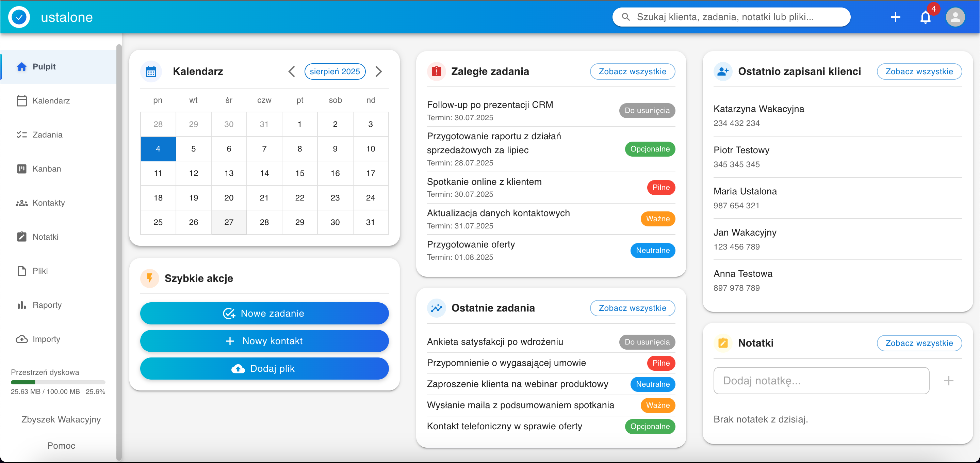
Task: Click the notifications bell with 4 alerts
Action: [x=925, y=17]
